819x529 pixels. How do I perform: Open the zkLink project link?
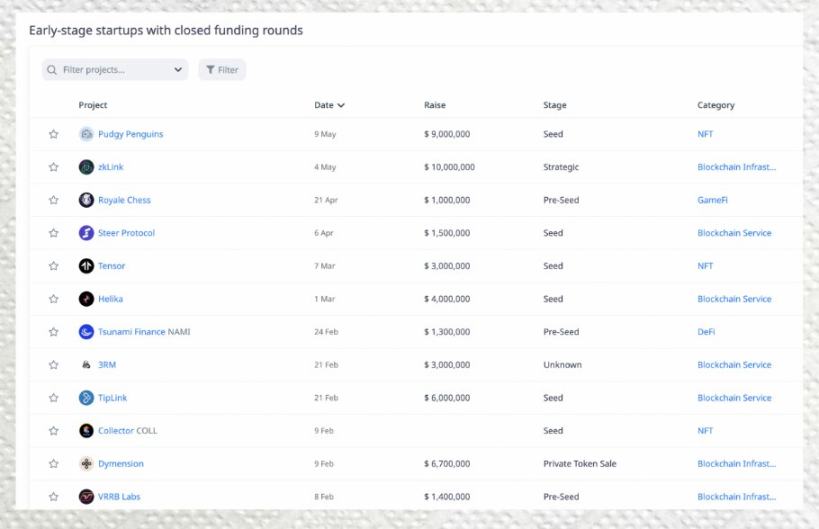[111, 167]
